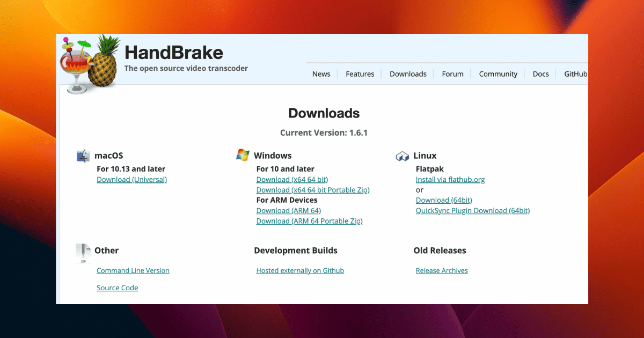The width and height of the screenshot is (644, 338).
Task: Browse the Release Archives link
Action: pos(442,271)
